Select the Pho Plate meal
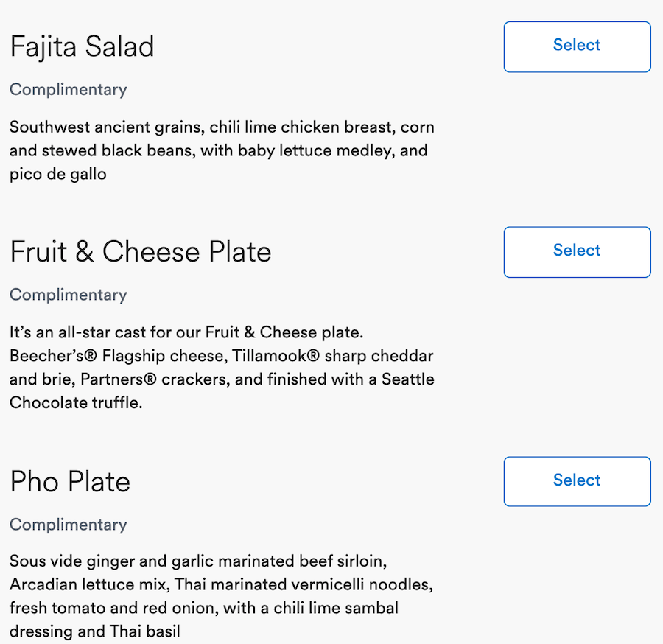 pyautogui.click(x=577, y=481)
